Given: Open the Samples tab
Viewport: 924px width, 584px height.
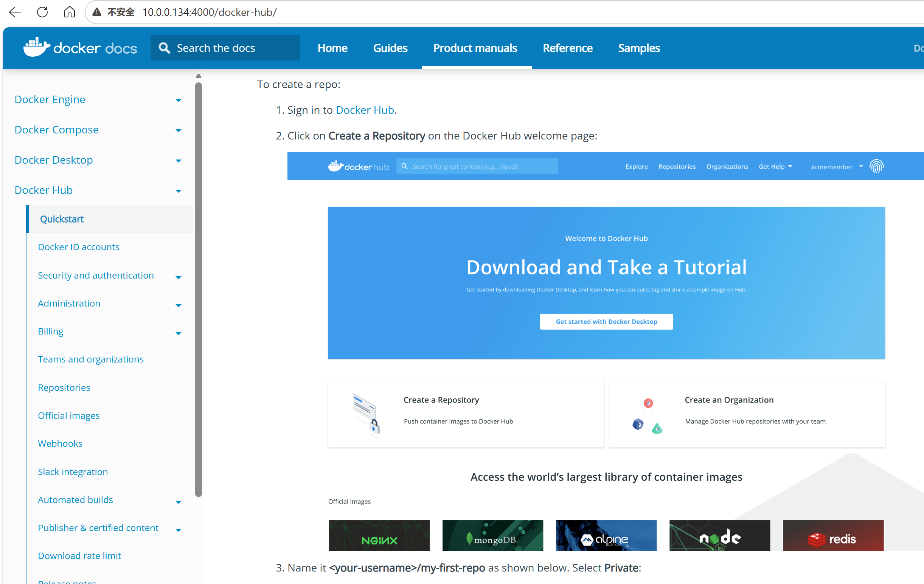Looking at the screenshot, I should [x=639, y=48].
